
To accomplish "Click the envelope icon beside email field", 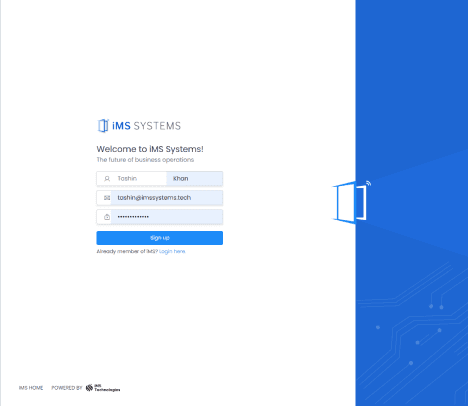I will 107,198.
